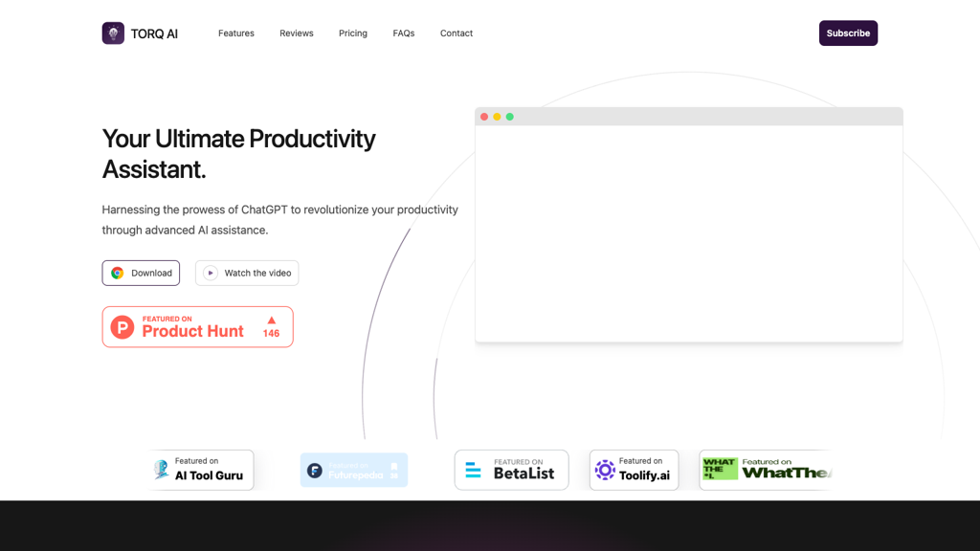Click the Toolify.ai gear logo icon
The width and height of the screenshot is (980, 551).
pos(605,470)
